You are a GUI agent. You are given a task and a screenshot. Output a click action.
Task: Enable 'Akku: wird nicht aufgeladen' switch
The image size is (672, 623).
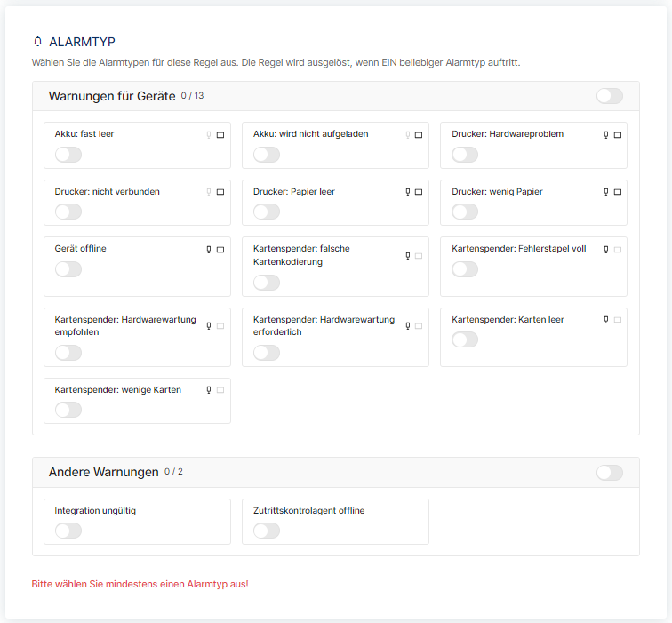point(267,155)
